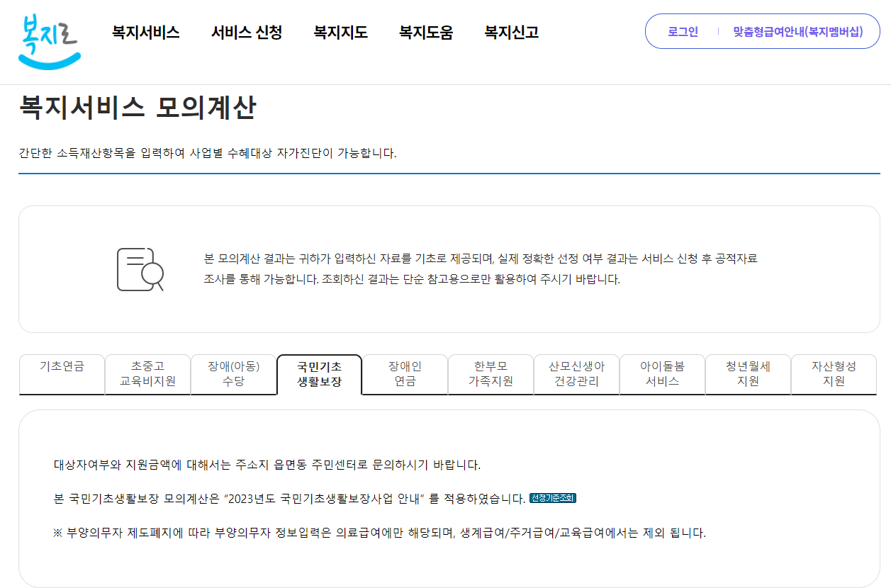Screen dimensions: 891x588
Task: Switch to the 초중고 교육비지원 tab
Action: 147,374
